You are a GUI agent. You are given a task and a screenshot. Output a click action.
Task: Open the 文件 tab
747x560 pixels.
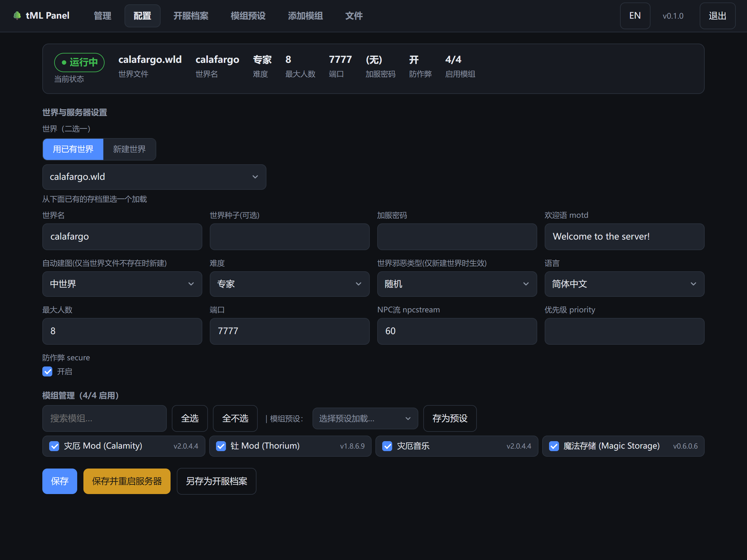(x=354, y=16)
